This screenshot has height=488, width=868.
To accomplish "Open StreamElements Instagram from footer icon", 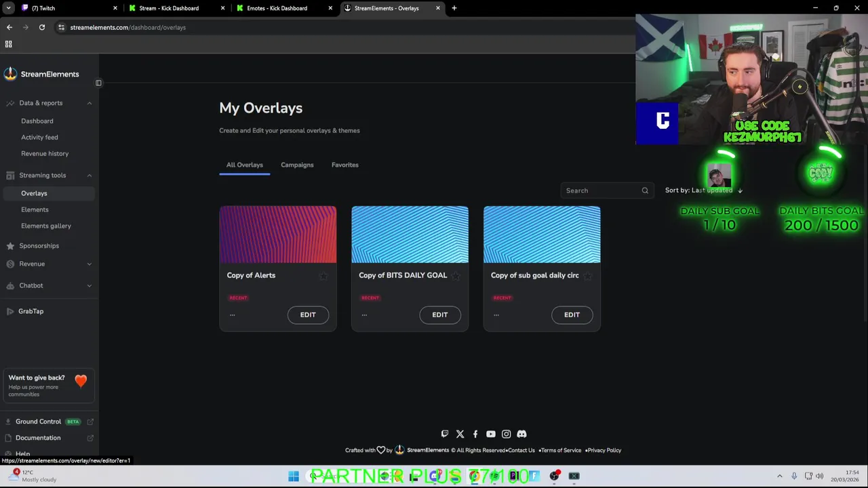I will [506, 434].
